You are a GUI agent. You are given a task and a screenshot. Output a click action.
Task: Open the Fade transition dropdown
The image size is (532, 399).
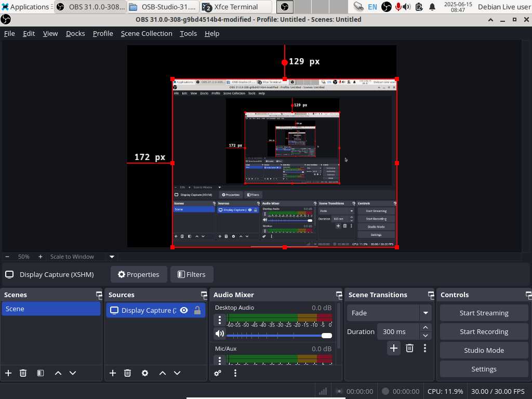[425, 313]
